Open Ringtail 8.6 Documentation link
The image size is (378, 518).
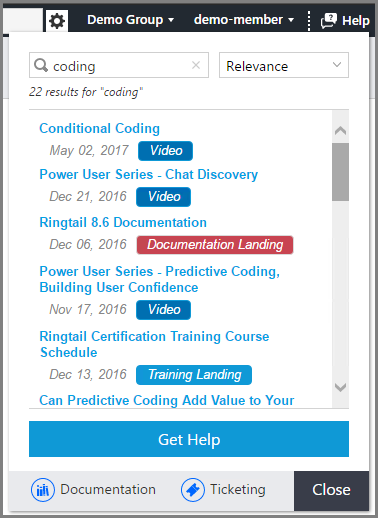click(x=123, y=222)
